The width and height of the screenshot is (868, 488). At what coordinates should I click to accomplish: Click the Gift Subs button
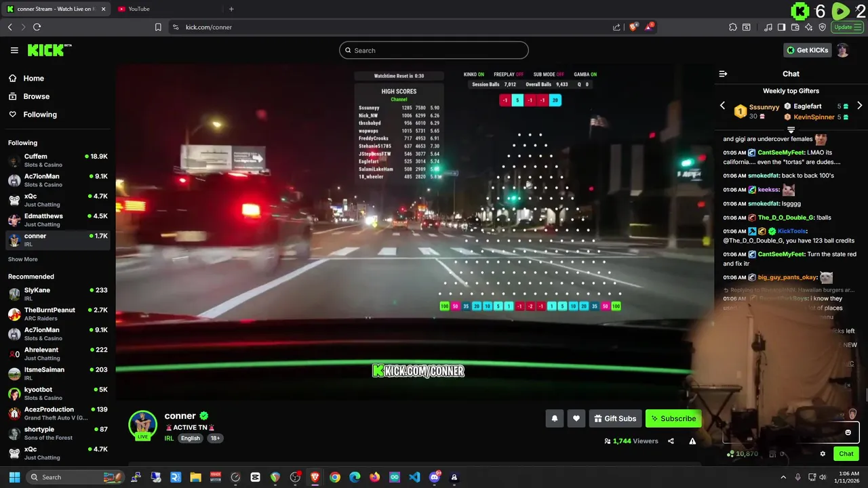[x=615, y=419]
